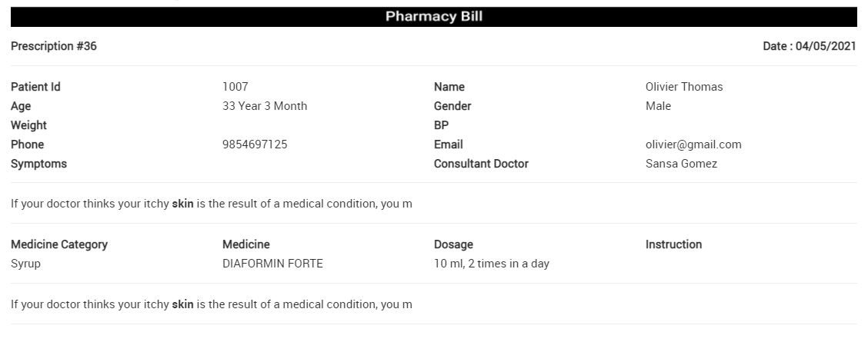Viewport: 868px width, 352px height.
Task: Click the phone number 9854697125
Action: pos(255,144)
